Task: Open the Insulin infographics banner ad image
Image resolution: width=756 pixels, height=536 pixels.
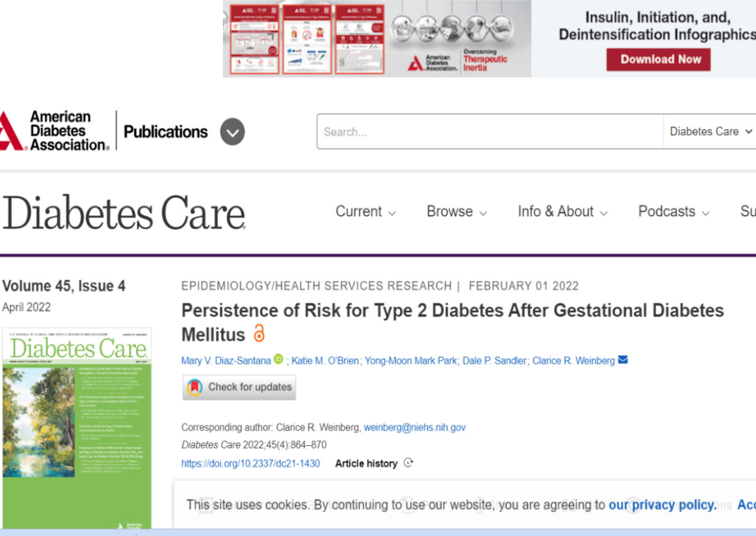Action: (x=377, y=38)
